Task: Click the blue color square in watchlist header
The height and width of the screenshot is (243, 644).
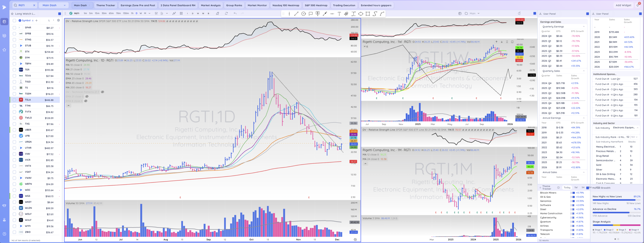Action: coord(60,14)
